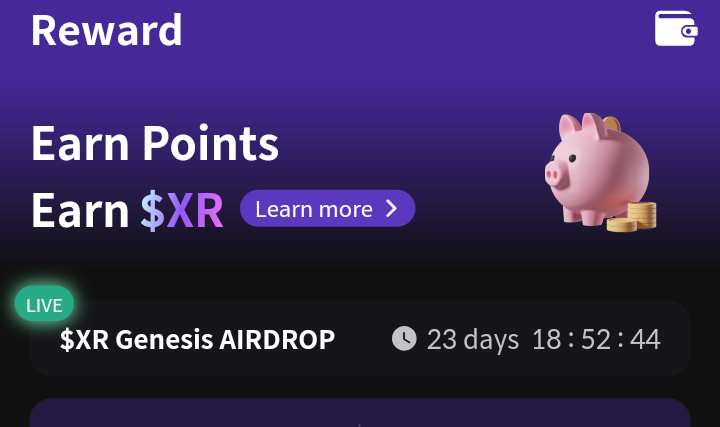The height and width of the screenshot is (427, 720).
Task: Tap the gradient $XR text
Action: [x=182, y=211]
